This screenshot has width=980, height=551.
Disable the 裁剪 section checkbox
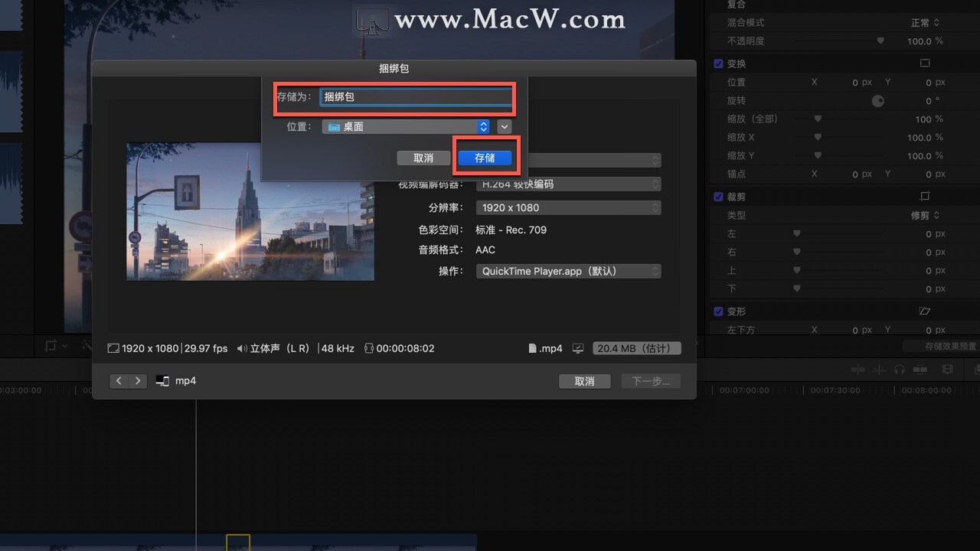pos(718,197)
